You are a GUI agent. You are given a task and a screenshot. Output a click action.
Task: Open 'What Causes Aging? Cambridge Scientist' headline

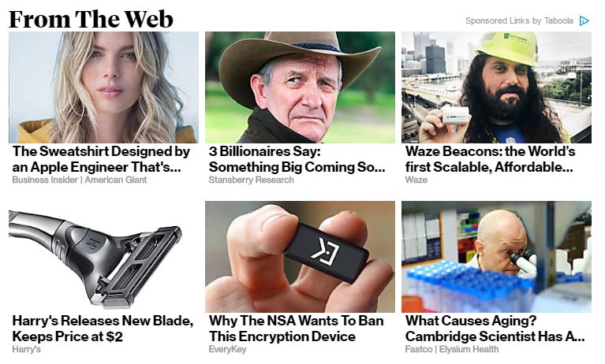coord(495,329)
